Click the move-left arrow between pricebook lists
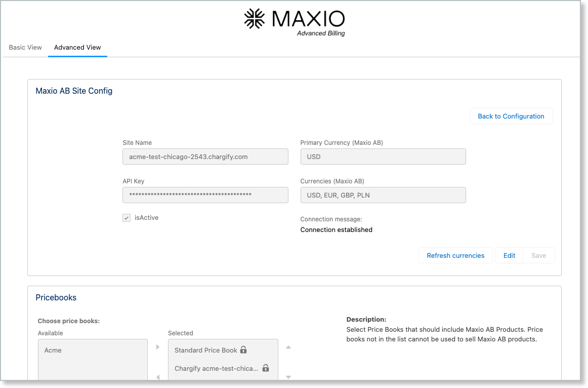Image resolution: width=588 pixels, height=388 pixels. pos(158,377)
